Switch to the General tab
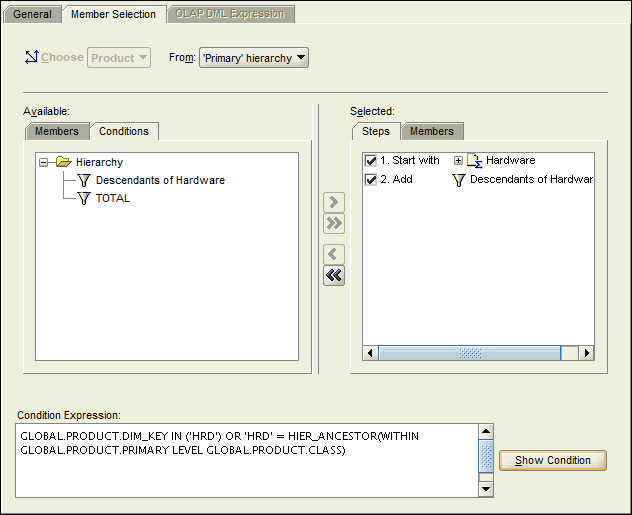This screenshot has height=515, width=632. pyautogui.click(x=32, y=14)
